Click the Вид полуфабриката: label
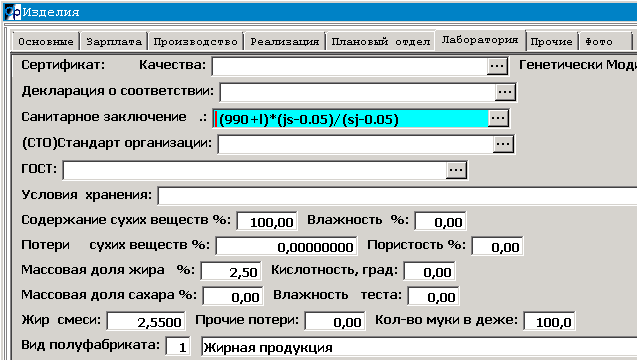The height and width of the screenshot is (360, 637). point(91,345)
